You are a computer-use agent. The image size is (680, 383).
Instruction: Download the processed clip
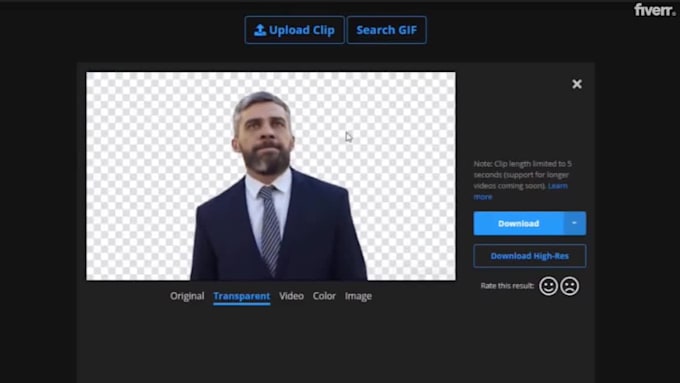(519, 223)
